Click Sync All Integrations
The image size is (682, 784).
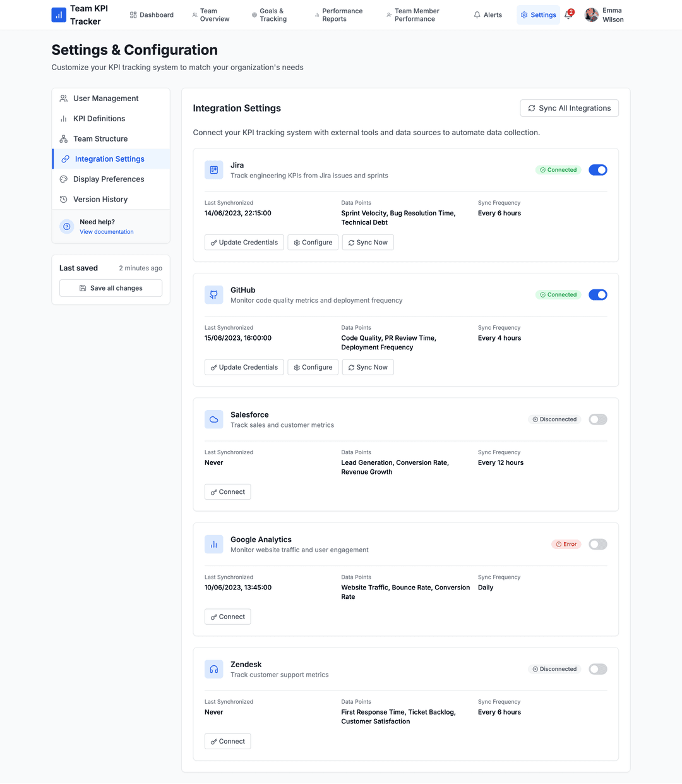(x=569, y=108)
